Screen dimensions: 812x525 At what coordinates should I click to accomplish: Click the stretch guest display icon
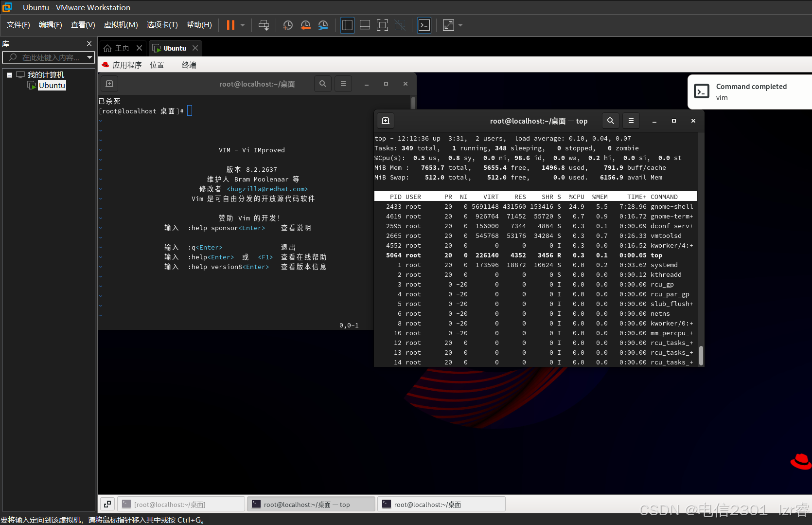coord(448,25)
